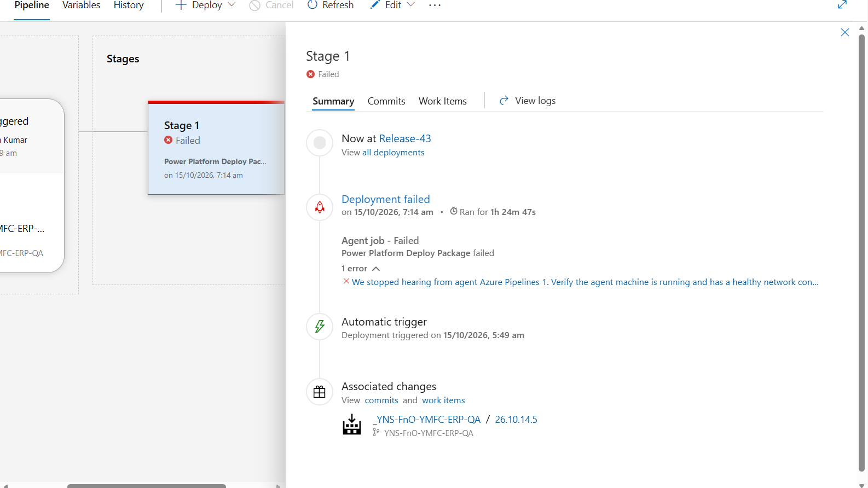
Task: Open _YNS-FnO-YMFC-ERP-QA artifact link
Action: tap(426, 420)
